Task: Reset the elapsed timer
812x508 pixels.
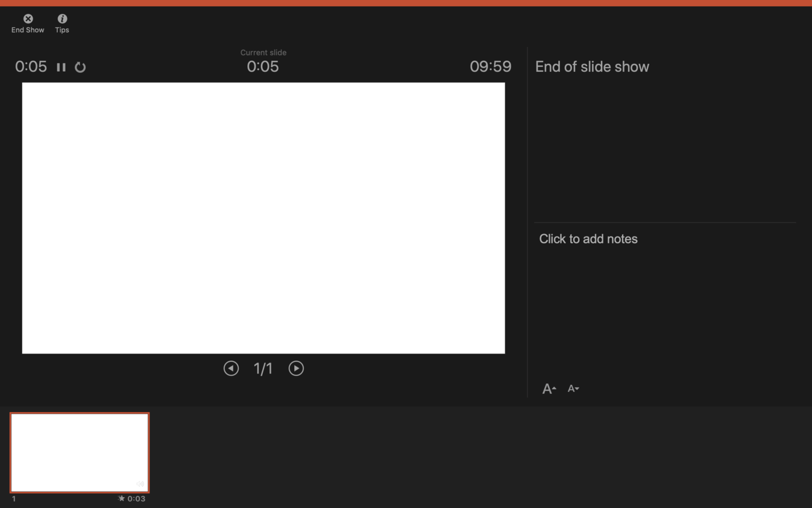Action: 80,67
